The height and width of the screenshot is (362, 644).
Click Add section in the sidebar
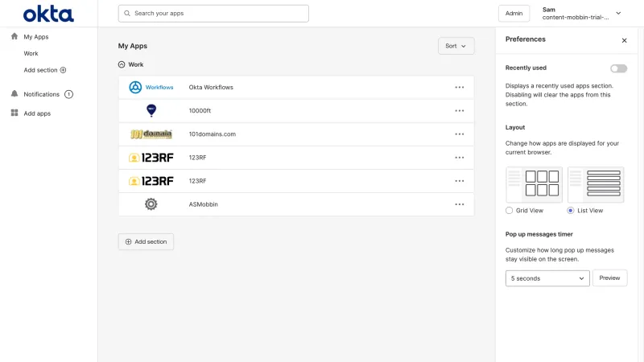[x=41, y=70]
